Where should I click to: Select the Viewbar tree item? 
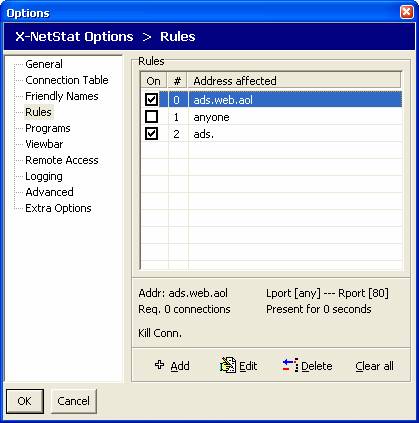coord(44,144)
